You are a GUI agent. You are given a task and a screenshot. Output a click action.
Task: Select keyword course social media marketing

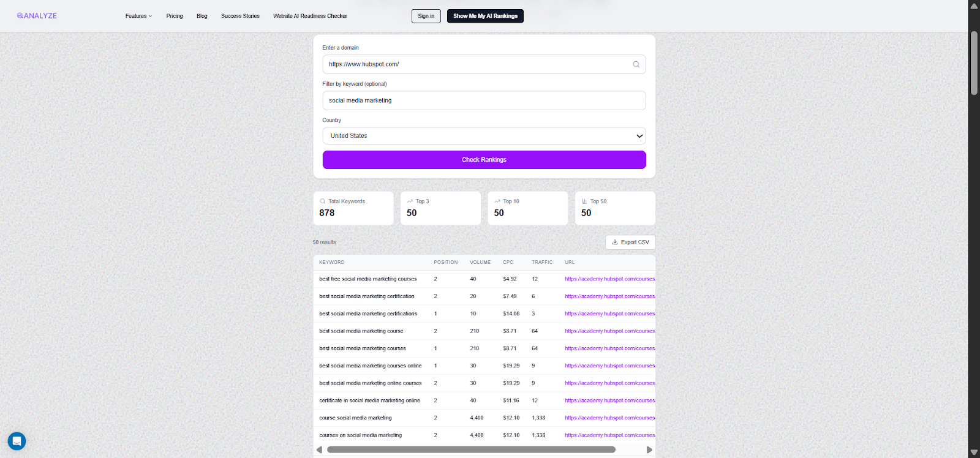355,418
